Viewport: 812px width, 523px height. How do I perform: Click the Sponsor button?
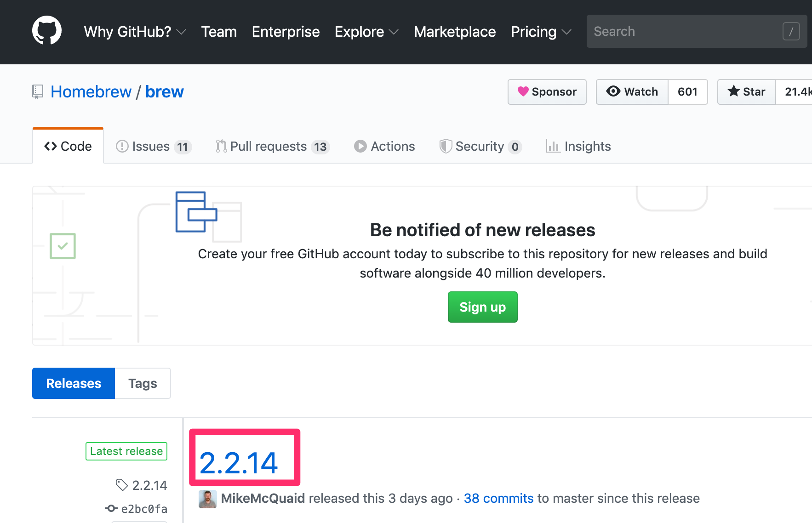click(547, 92)
